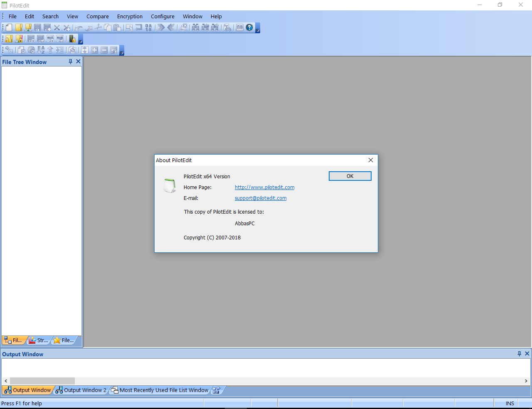532x409 pixels.
Task: Open the Compare menu
Action: coord(98,16)
